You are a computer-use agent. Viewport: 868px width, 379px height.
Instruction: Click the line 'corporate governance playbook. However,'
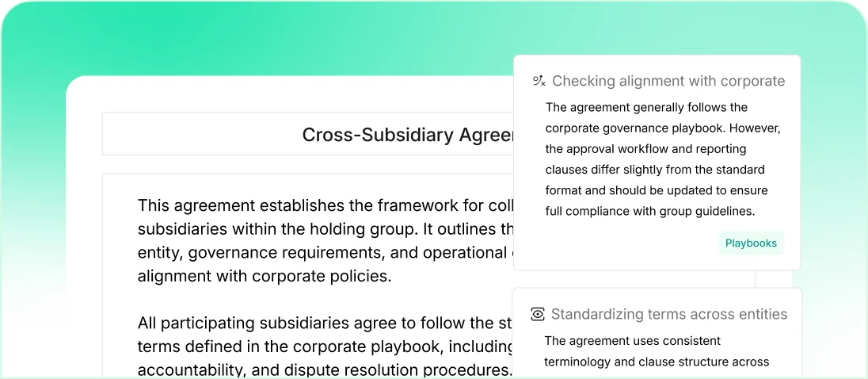(663, 128)
